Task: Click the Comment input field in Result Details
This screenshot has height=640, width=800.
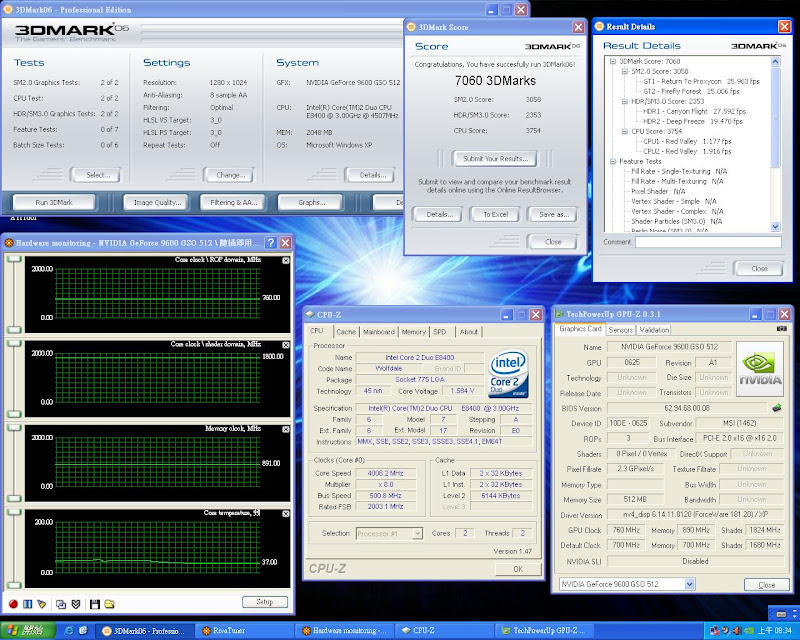Action: click(x=708, y=242)
